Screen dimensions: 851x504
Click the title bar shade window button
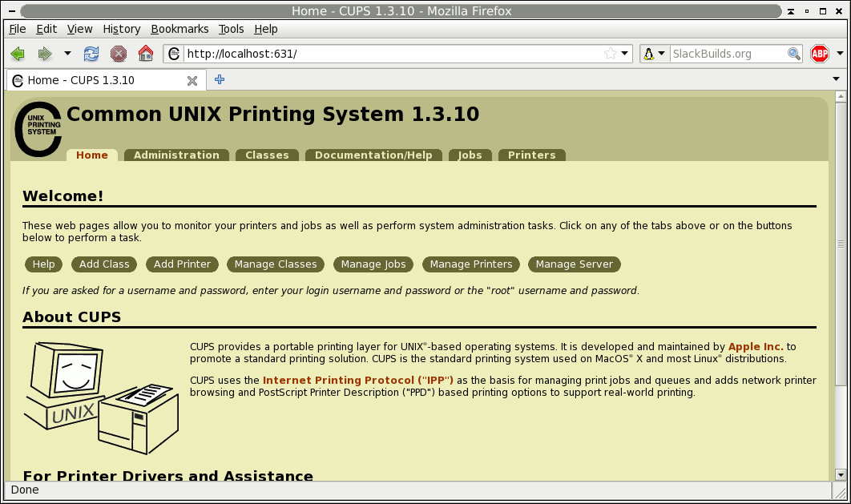[791, 11]
